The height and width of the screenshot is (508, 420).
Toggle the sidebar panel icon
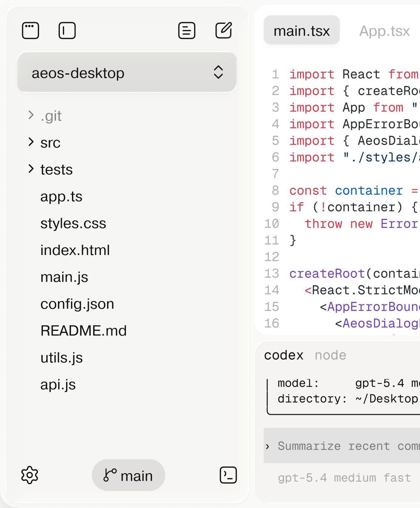[67, 31]
